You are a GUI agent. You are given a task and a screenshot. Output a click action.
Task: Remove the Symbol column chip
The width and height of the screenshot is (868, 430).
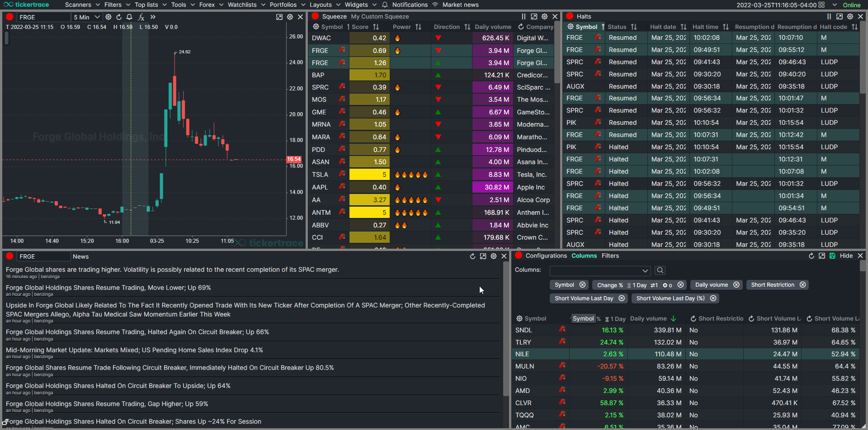pos(583,285)
